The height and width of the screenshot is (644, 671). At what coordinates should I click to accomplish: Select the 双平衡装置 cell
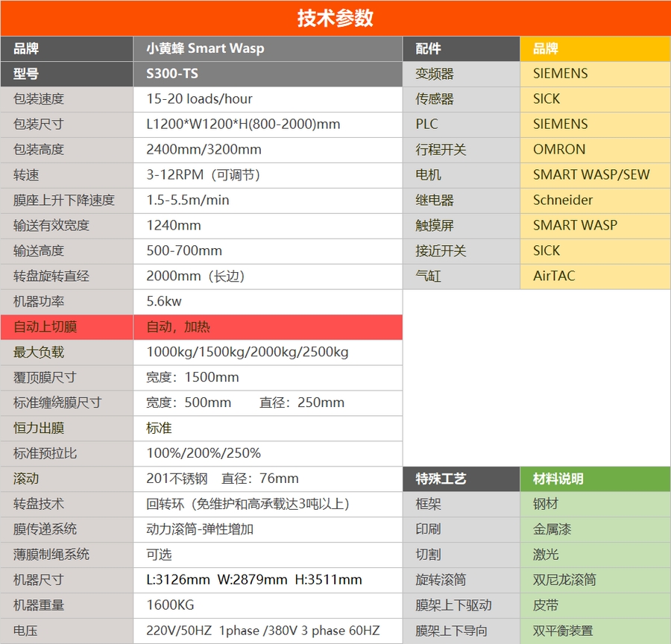tap(595, 631)
